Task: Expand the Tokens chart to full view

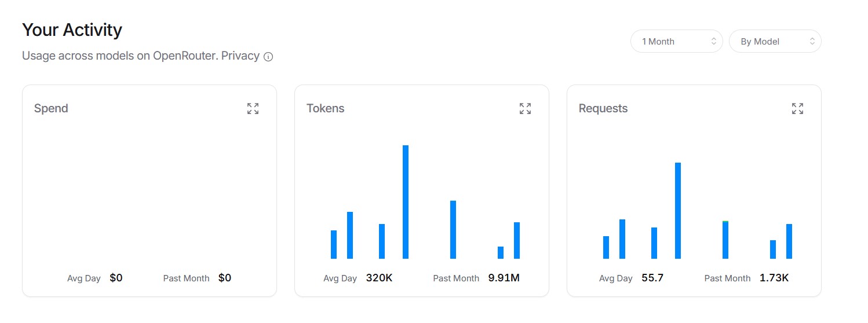Action: (525, 108)
